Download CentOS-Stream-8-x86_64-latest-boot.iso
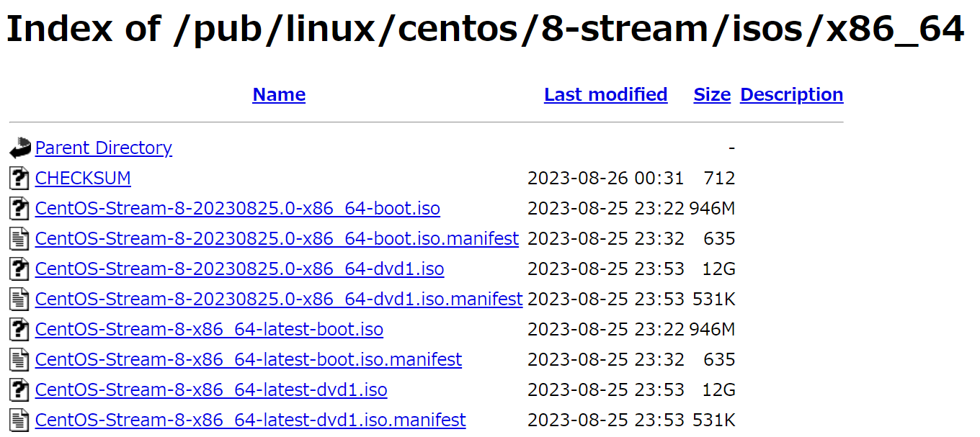The height and width of the screenshot is (437, 980). click(209, 329)
